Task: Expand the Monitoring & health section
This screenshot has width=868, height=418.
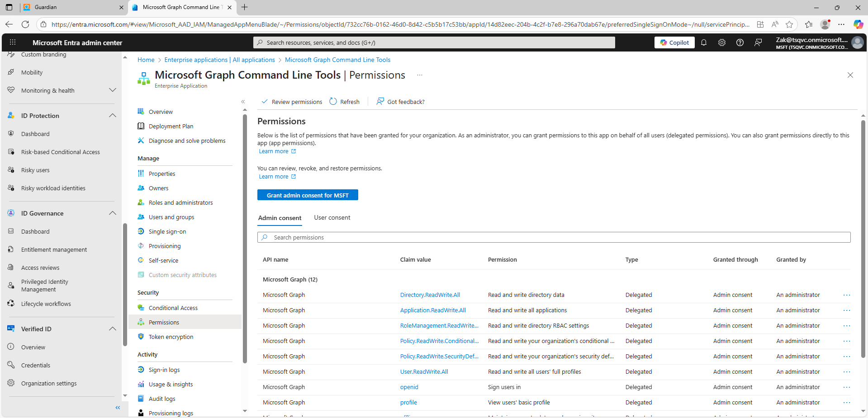Action: tap(113, 90)
